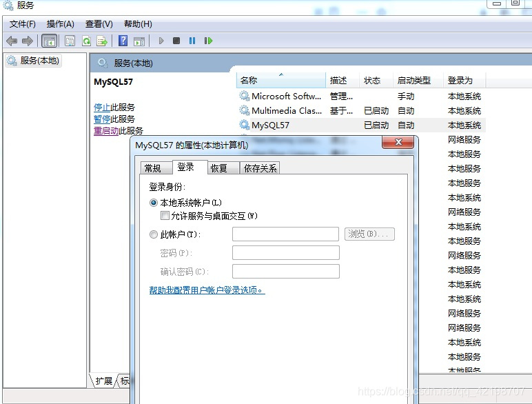Image resolution: width=532 pixels, height=404 pixels.
Task: Click the Restart service icon
Action: (x=208, y=41)
